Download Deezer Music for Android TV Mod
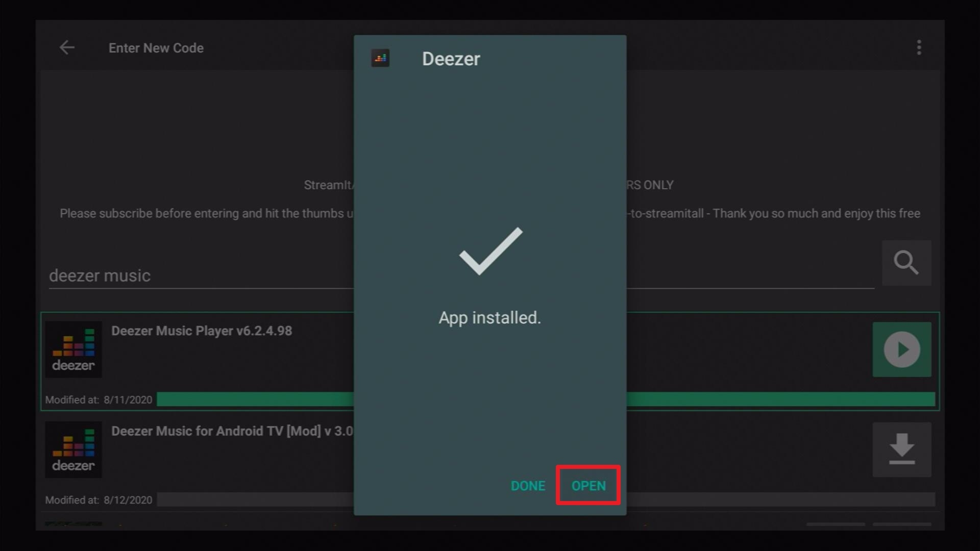980x551 pixels. (x=902, y=449)
